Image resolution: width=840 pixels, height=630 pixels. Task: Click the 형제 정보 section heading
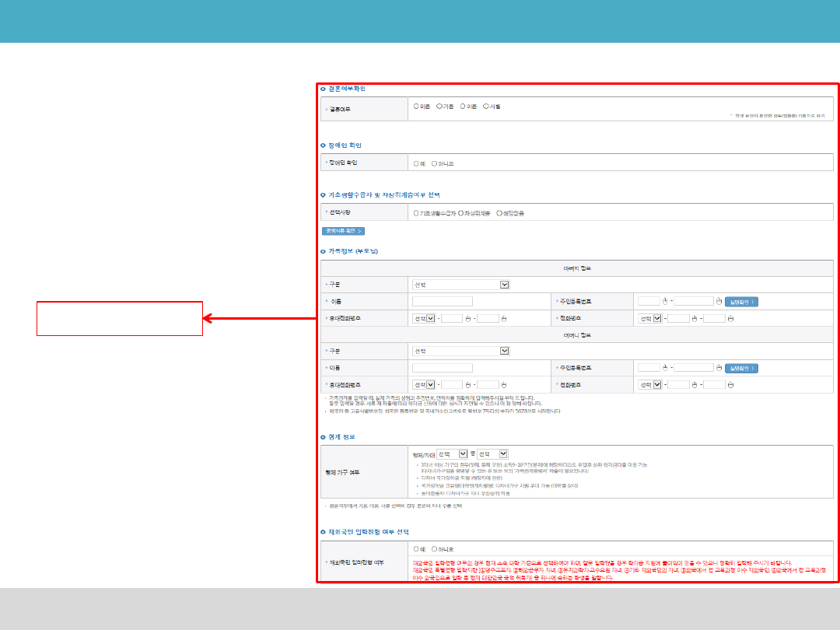coord(341,437)
